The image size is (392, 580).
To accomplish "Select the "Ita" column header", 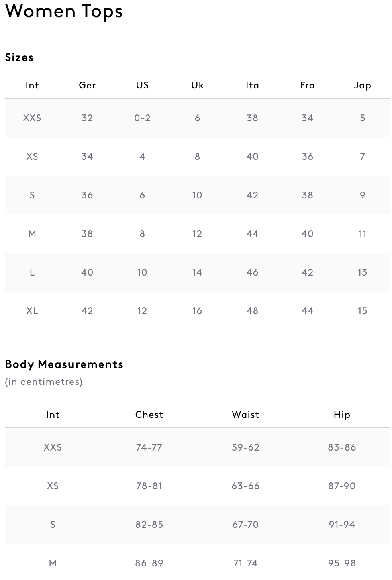I will (252, 85).
